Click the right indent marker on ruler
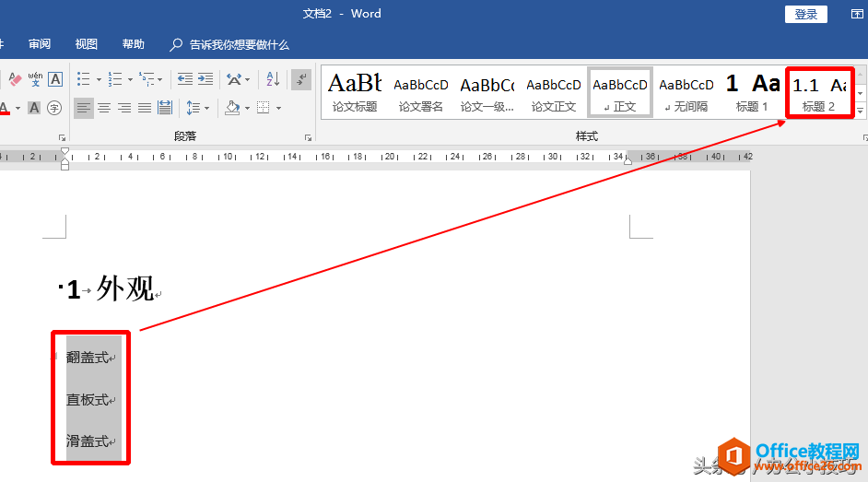The height and width of the screenshot is (482, 868). tap(628, 160)
